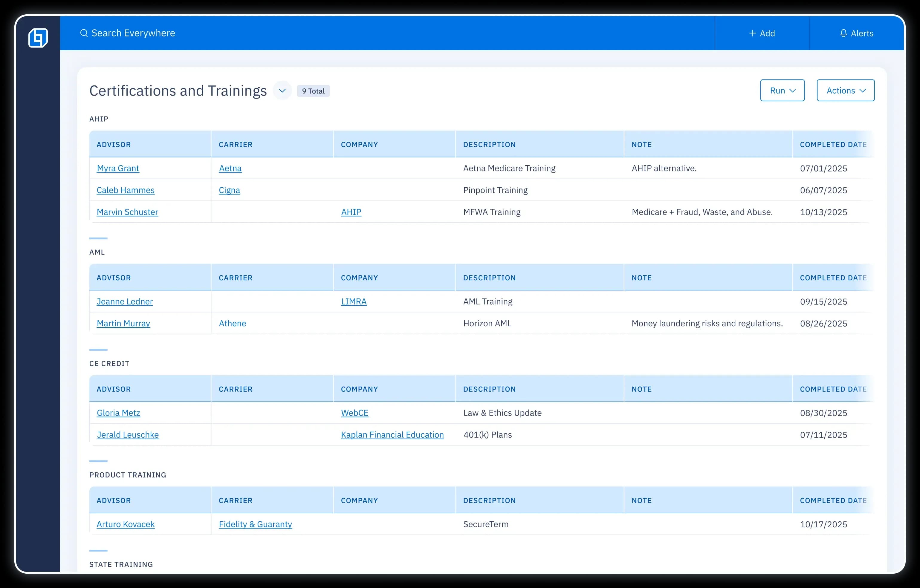Image resolution: width=920 pixels, height=588 pixels.
Task: Open the Fidelity & Guaranty carrier link
Action: click(x=255, y=524)
